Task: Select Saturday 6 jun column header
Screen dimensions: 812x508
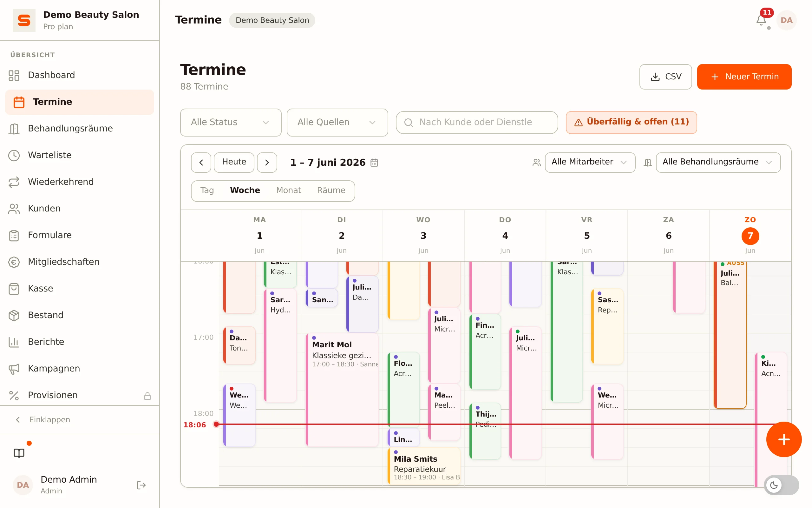Action: (x=668, y=235)
